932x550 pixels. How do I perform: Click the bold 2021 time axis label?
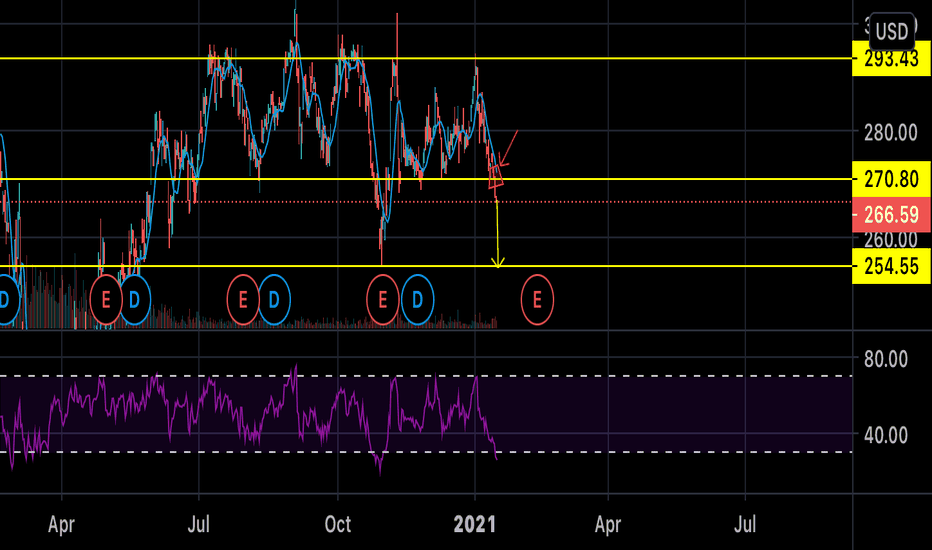coord(474,524)
